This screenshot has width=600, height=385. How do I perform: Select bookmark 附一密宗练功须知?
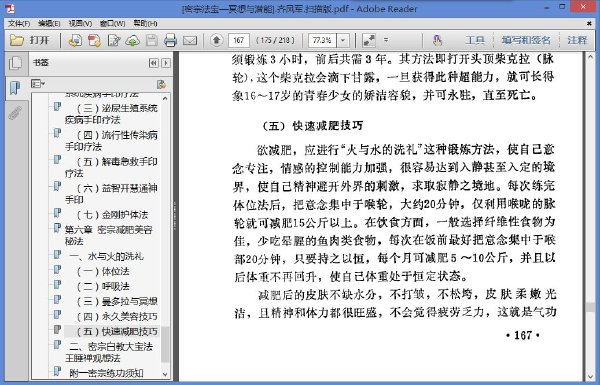pos(106,373)
